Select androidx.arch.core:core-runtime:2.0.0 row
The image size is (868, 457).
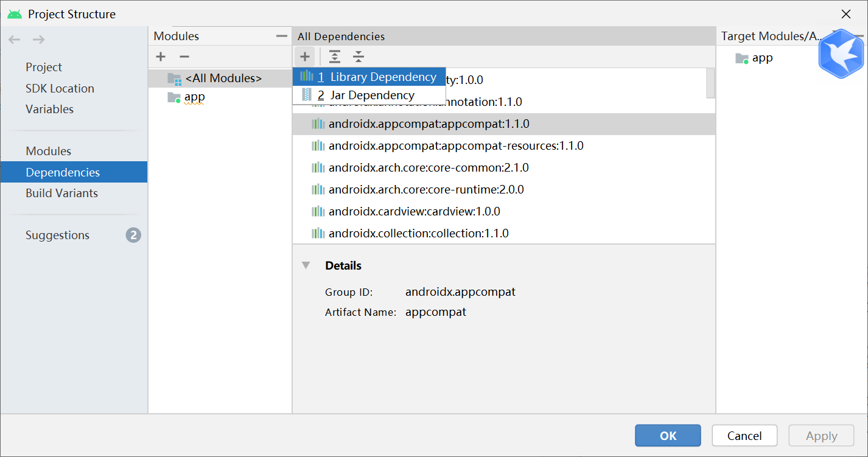(x=503, y=189)
